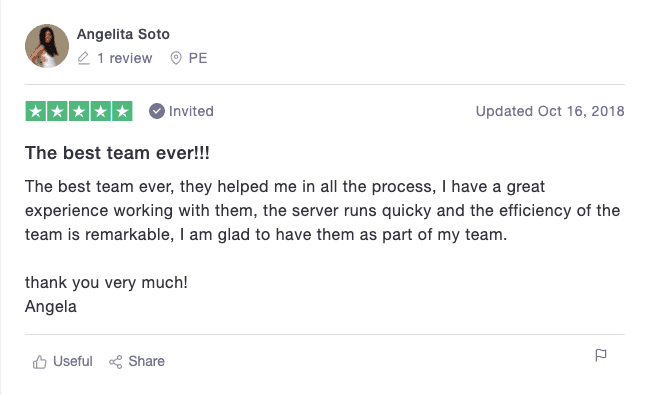Click the Invited checkmark badge icon
649x395 pixels.
[157, 111]
